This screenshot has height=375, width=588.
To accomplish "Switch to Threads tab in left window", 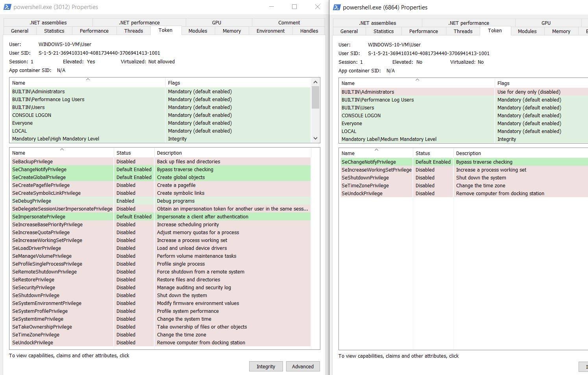I will click(x=133, y=31).
